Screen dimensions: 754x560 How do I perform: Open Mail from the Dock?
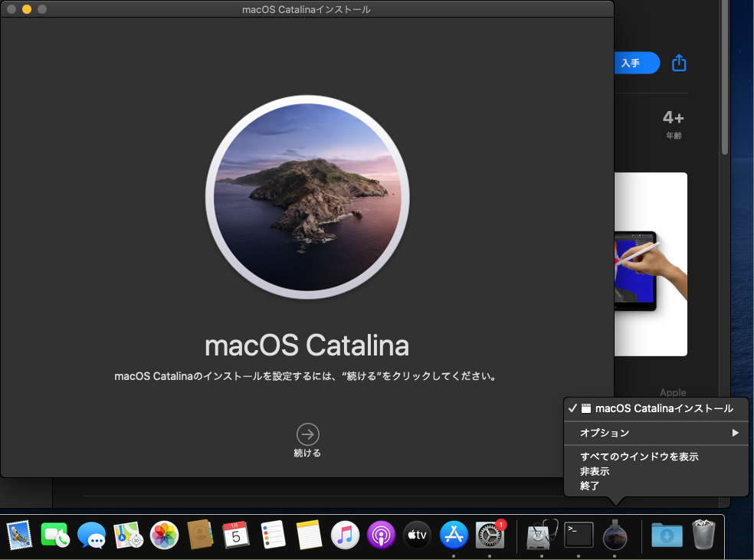click(19, 535)
